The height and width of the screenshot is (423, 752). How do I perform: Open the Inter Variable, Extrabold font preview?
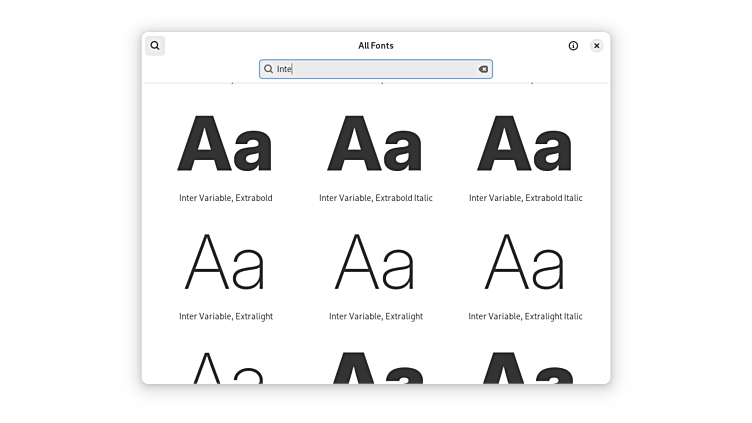[x=225, y=144]
